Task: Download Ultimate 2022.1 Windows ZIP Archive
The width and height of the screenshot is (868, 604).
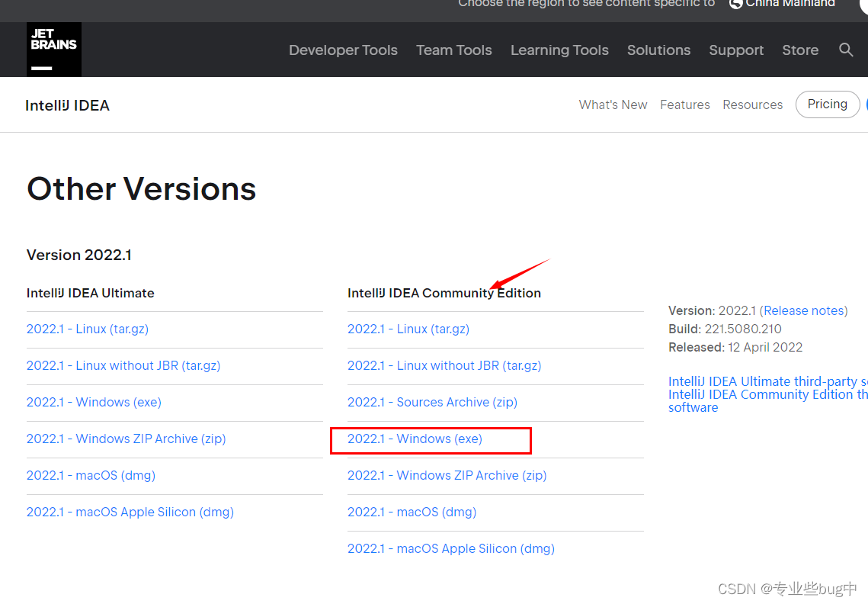Action: pyautogui.click(x=127, y=439)
